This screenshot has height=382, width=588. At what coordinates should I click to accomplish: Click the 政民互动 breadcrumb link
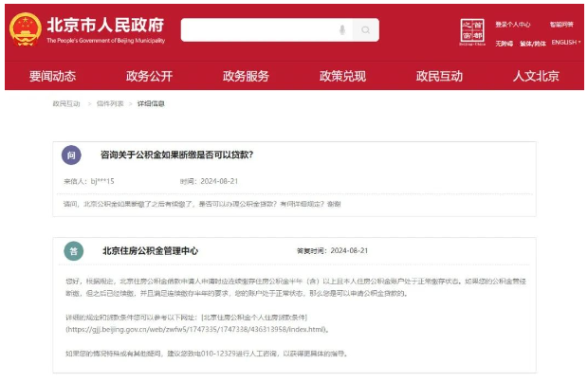click(66, 103)
